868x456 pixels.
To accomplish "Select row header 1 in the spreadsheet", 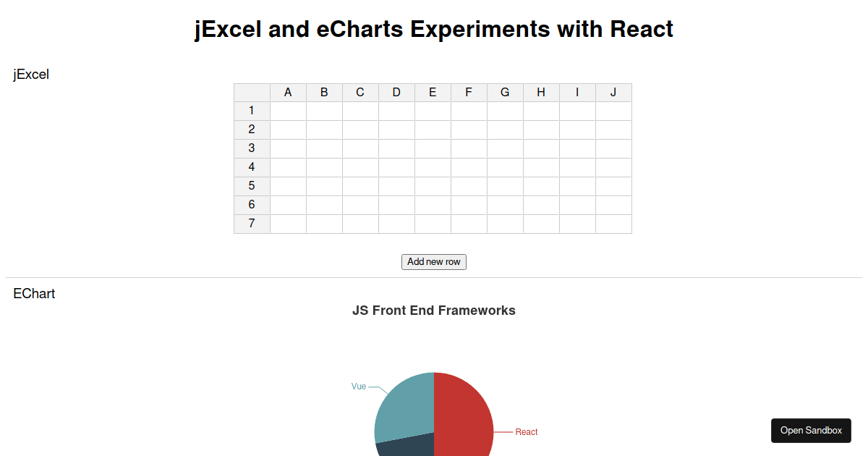I will (251, 110).
